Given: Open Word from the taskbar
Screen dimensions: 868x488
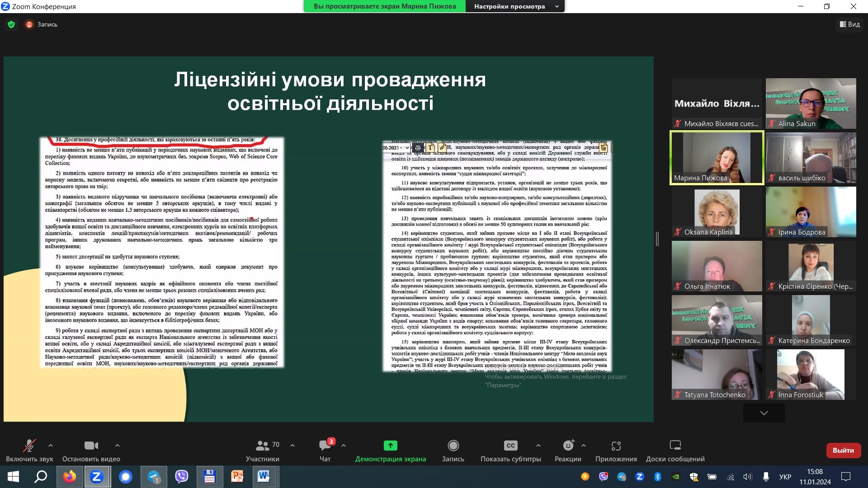Looking at the screenshot, I should pyautogui.click(x=264, y=477).
